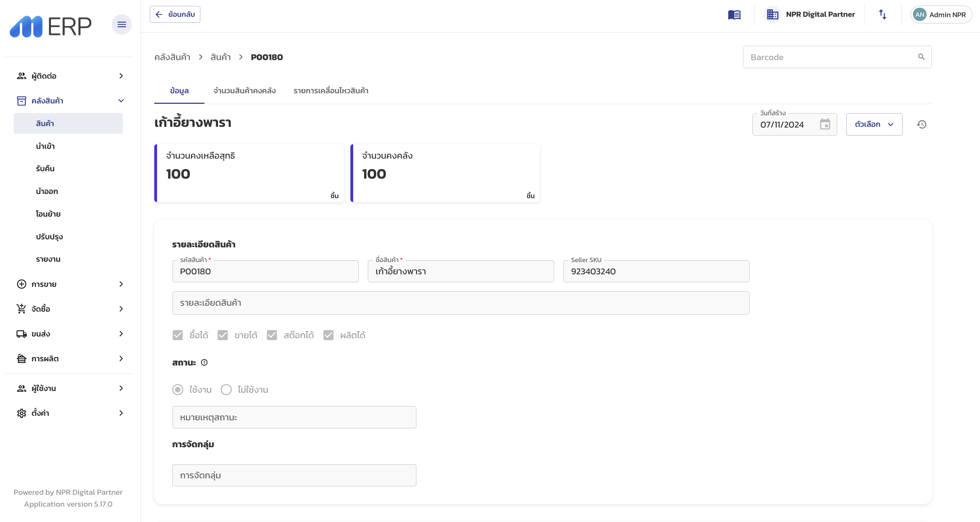Toggle the ซื้อได้ checkbox
Viewport: 980px width, 522px height.
click(x=178, y=335)
